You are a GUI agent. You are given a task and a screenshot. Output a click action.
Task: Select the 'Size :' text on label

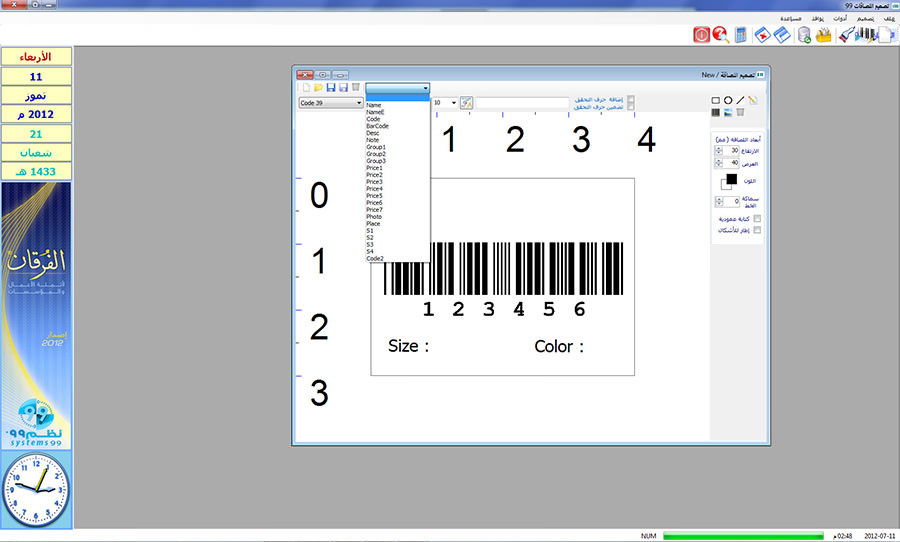click(408, 346)
